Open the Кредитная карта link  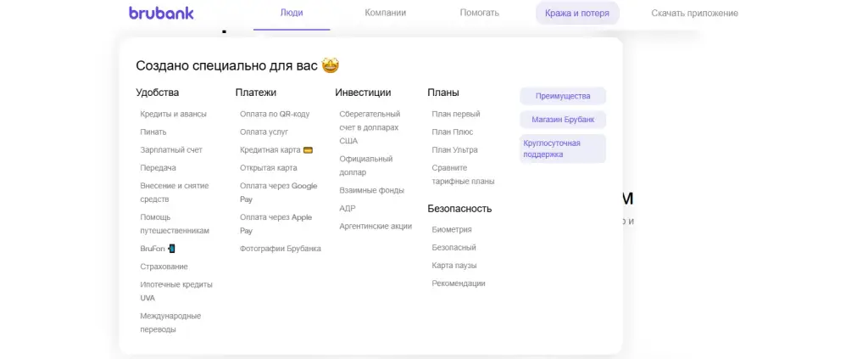click(x=276, y=149)
